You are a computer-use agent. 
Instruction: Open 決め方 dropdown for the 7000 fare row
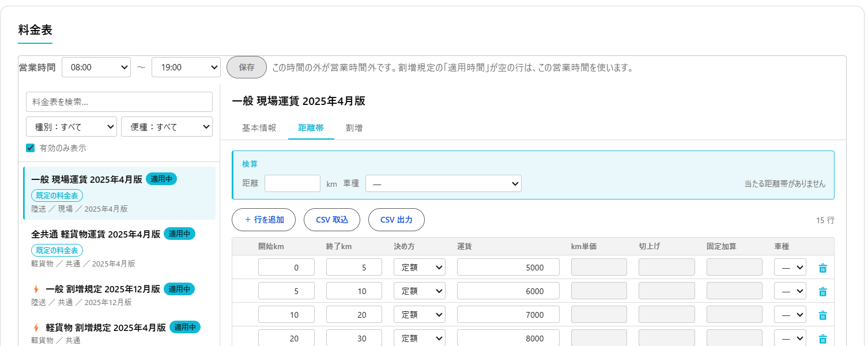(420, 314)
